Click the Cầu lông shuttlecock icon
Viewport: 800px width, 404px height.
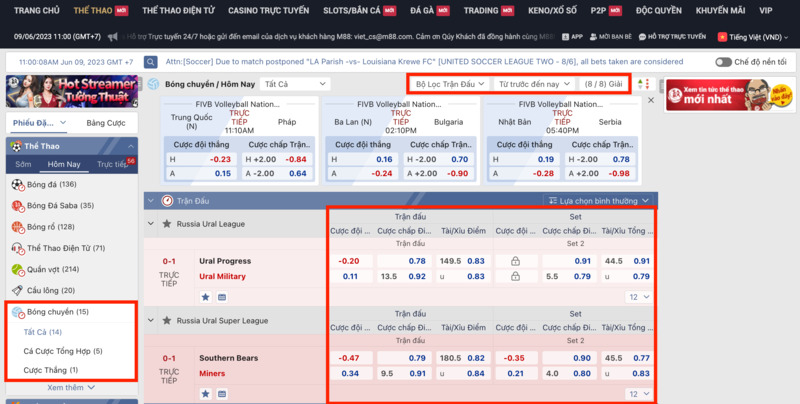point(18,290)
